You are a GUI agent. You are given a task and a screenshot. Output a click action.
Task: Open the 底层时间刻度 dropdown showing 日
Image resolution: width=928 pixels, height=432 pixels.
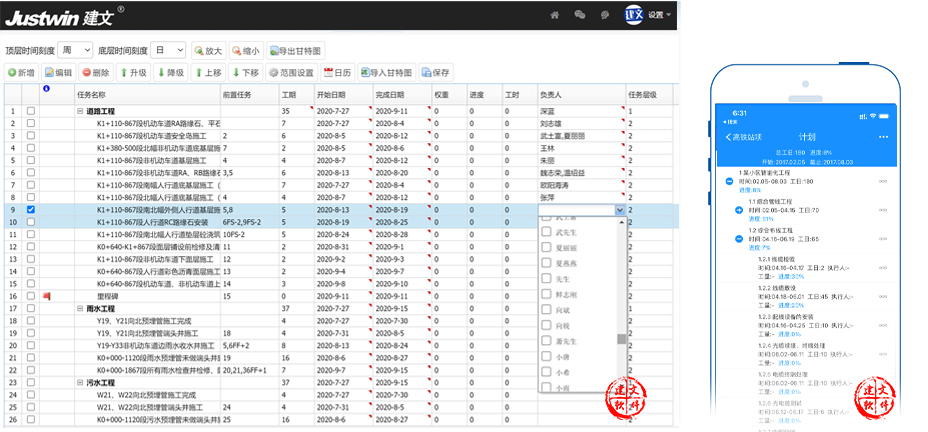171,50
